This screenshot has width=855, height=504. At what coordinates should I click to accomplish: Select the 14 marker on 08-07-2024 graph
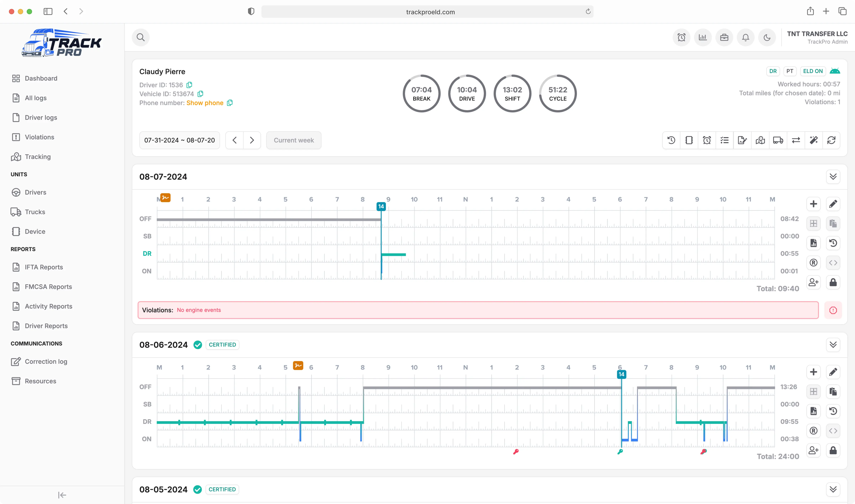381,206
